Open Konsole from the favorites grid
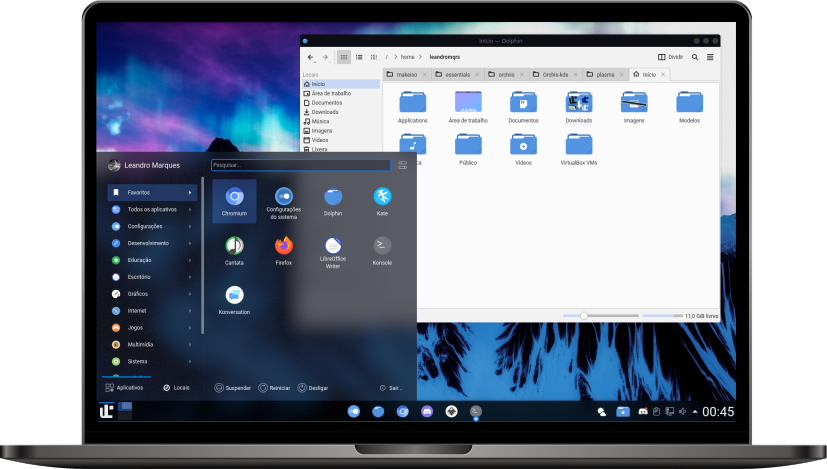This screenshot has height=469, width=827. click(382, 250)
